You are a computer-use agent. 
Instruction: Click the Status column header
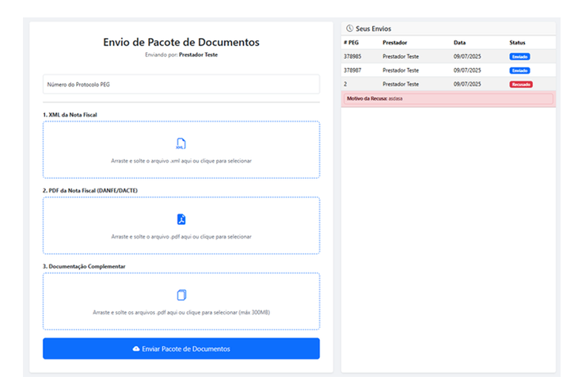click(517, 42)
